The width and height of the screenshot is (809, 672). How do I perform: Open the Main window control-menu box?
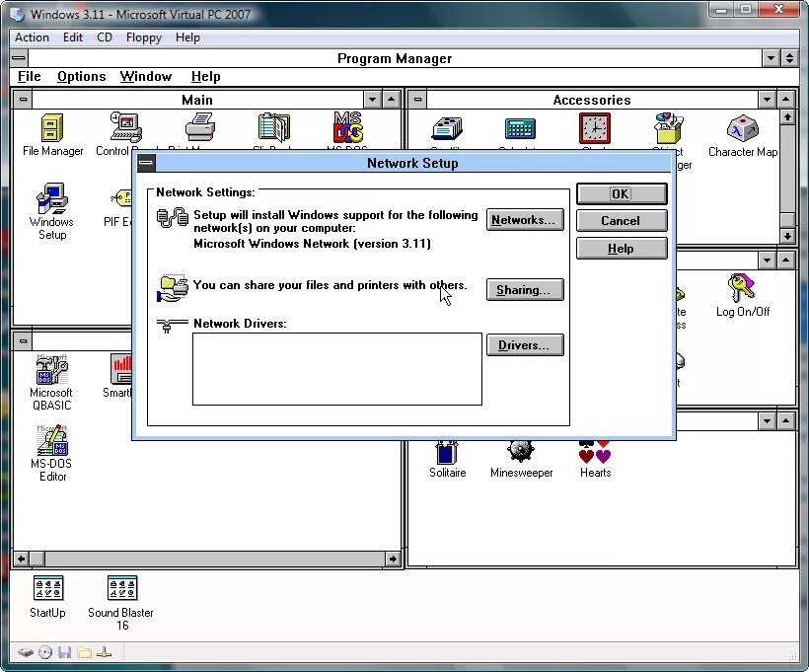click(24, 99)
